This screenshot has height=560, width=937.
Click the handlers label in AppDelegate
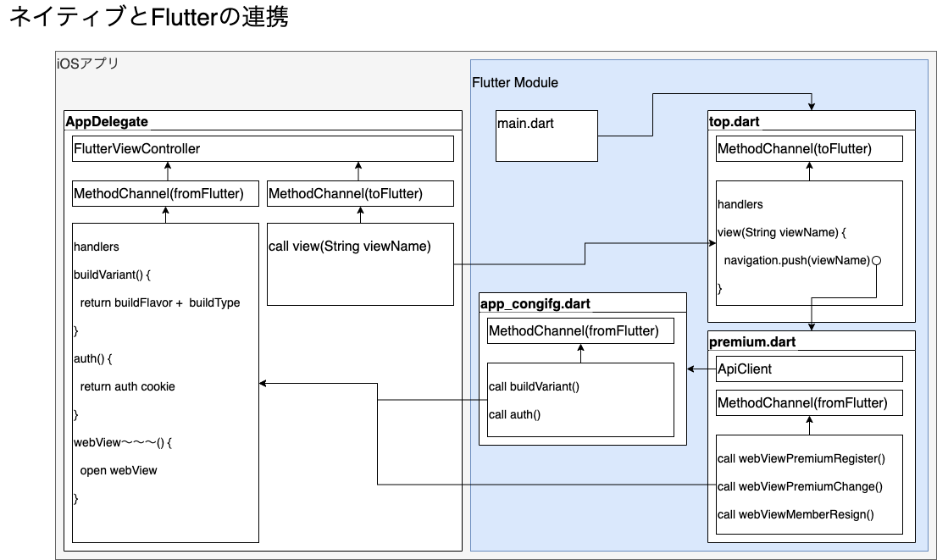pyautogui.click(x=97, y=247)
